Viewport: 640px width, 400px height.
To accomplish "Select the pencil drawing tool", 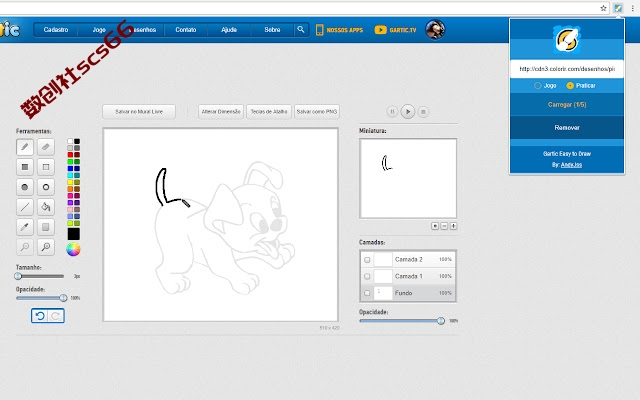I will click(x=25, y=147).
